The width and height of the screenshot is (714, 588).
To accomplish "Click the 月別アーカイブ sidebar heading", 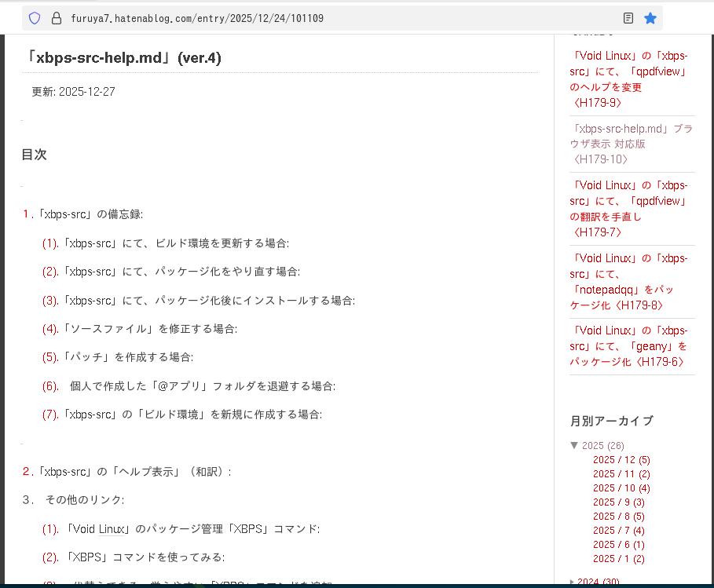I will (612, 421).
